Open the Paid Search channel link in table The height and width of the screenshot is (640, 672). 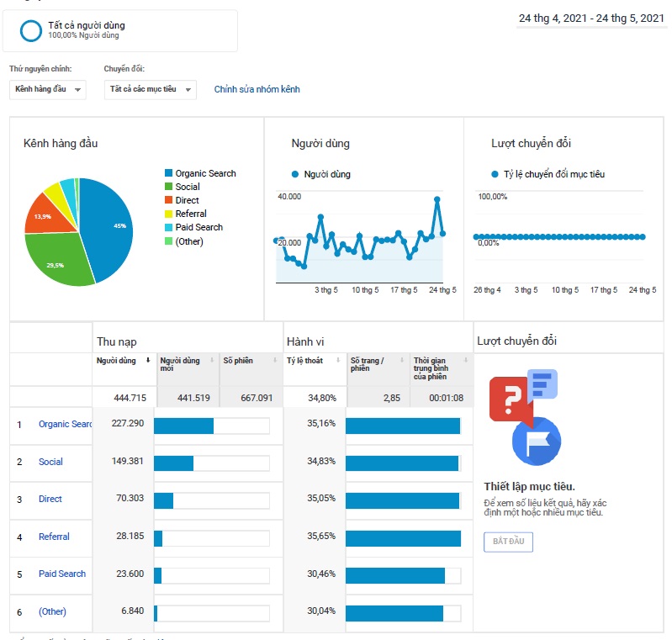[62, 574]
